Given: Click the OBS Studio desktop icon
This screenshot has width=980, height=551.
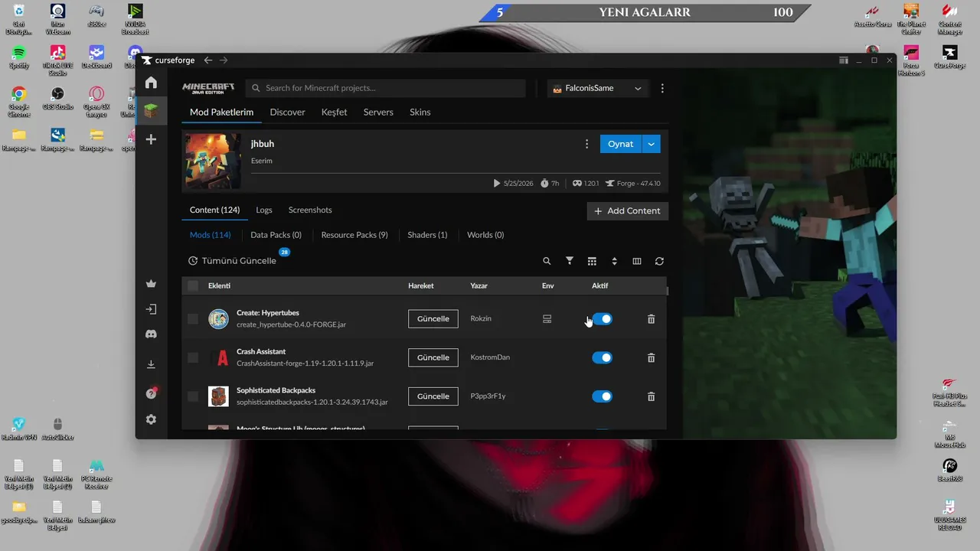Looking at the screenshot, I should (57, 94).
